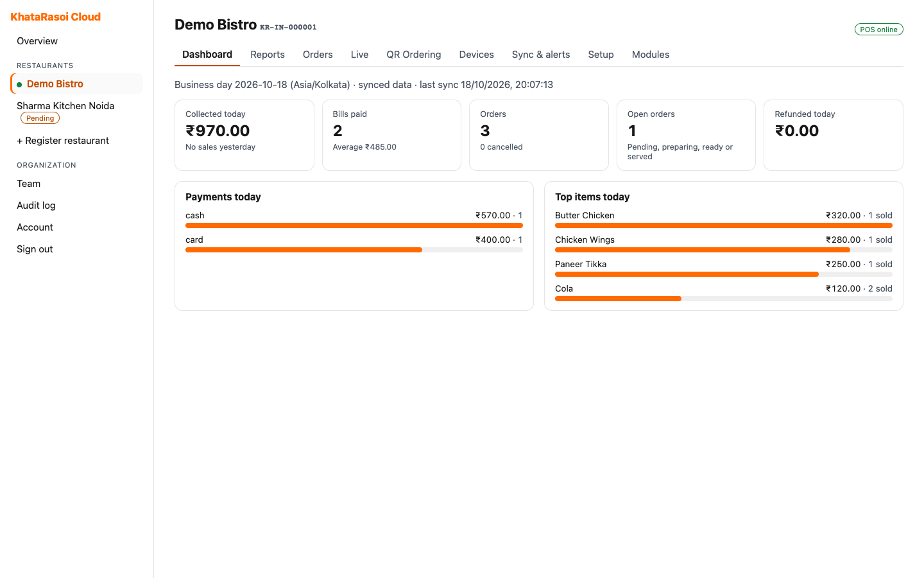
Task: Click the Top items today heading
Action: pos(592,197)
